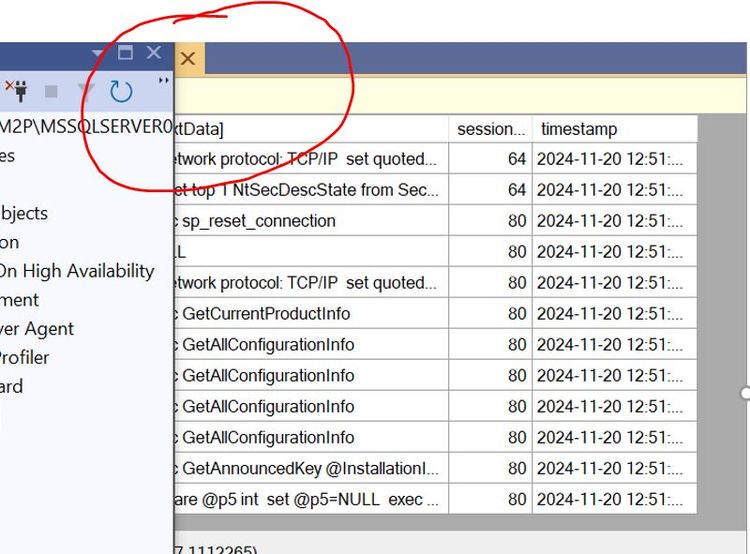Click the Filter funnel icon
750x554 pixels.
click(x=86, y=91)
